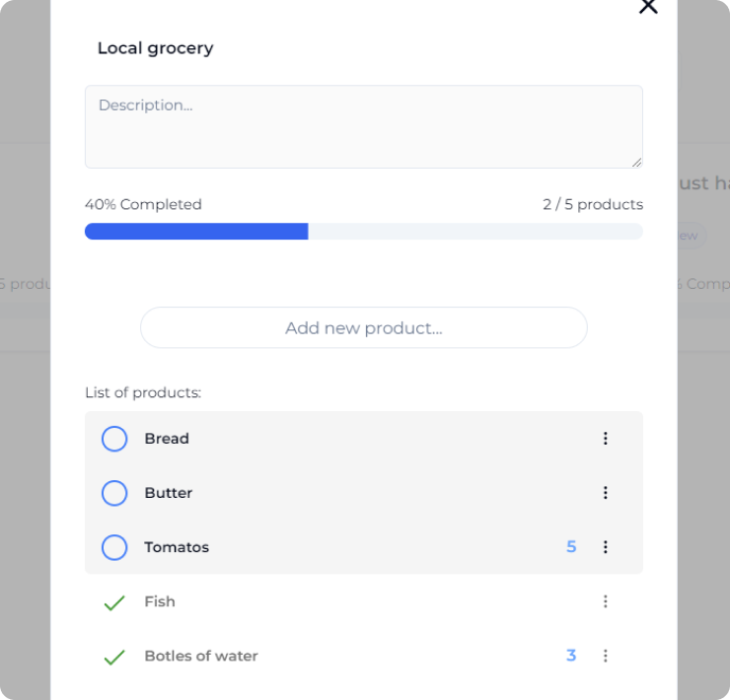Mark Bread as completed
The image size is (730, 700).
coord(114,439)
